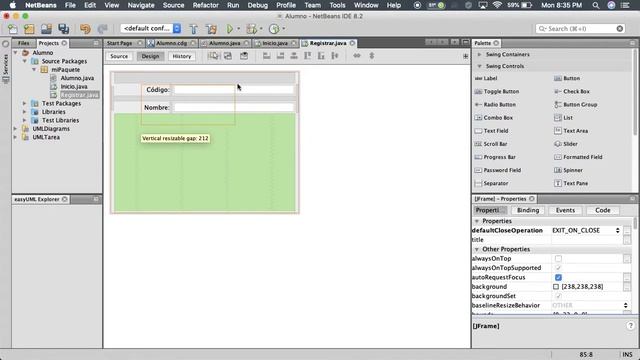Pick the Password Field component in Palette

(498, 170)
